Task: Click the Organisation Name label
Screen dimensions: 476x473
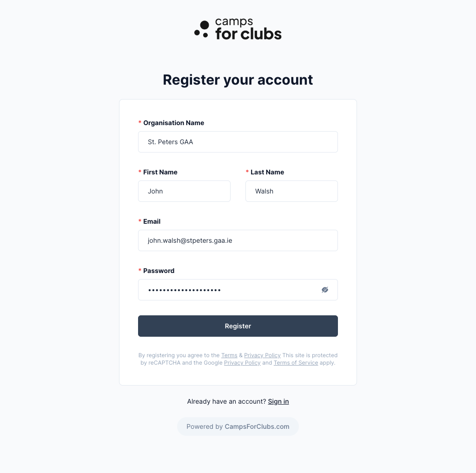Action: click(x=174, y=123)
